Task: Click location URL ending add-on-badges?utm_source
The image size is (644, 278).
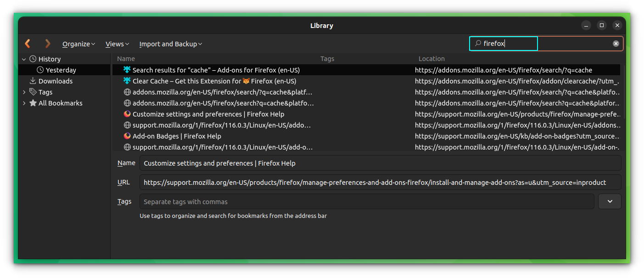Action: click(x=517, y=136)
